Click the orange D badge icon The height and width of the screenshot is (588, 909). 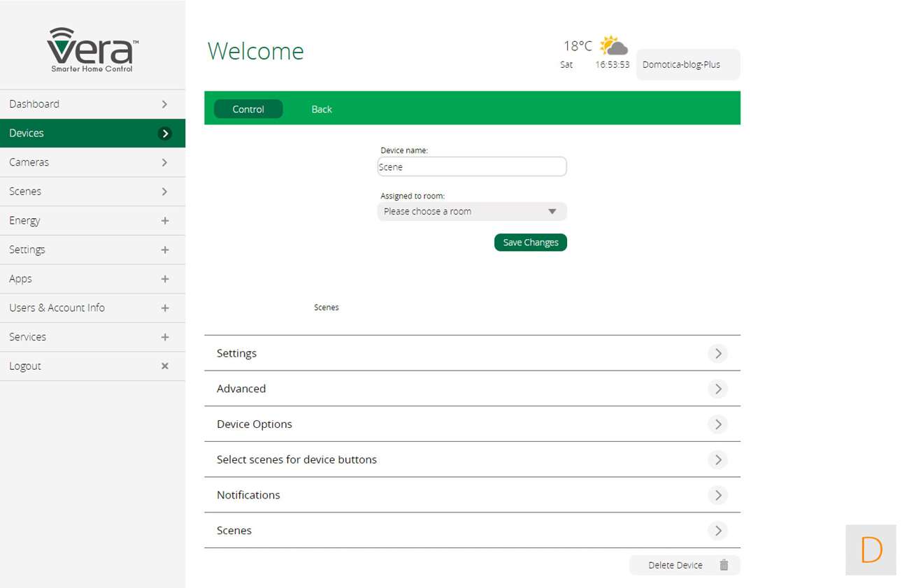(x=871, y=550)
